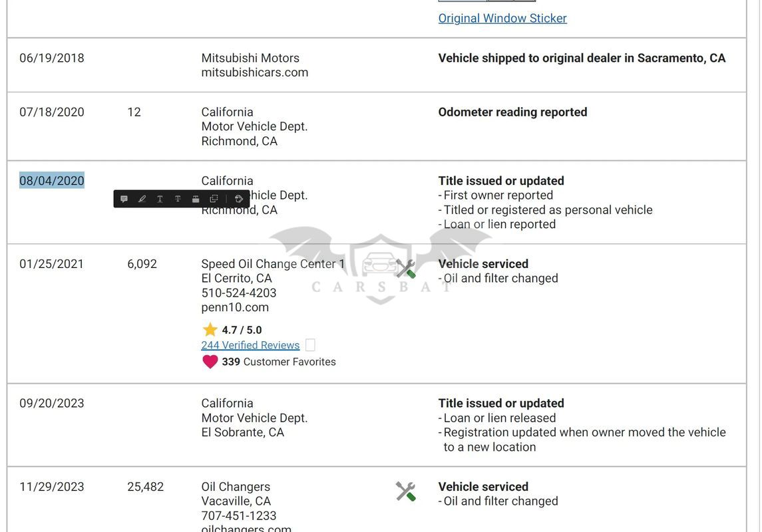
Task: Click the small box beside Verified Reviews
Action: [310, 345]
